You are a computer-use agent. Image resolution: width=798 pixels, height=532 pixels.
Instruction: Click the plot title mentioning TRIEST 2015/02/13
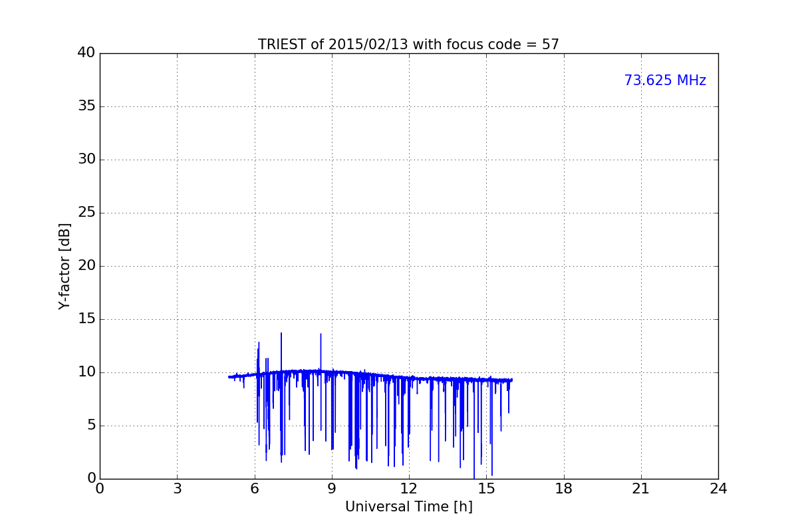(408, 45)
